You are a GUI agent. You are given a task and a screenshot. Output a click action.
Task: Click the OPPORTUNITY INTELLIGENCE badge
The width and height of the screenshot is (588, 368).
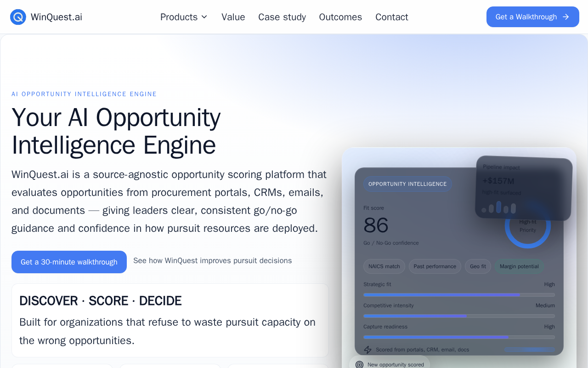pos(407,184)
